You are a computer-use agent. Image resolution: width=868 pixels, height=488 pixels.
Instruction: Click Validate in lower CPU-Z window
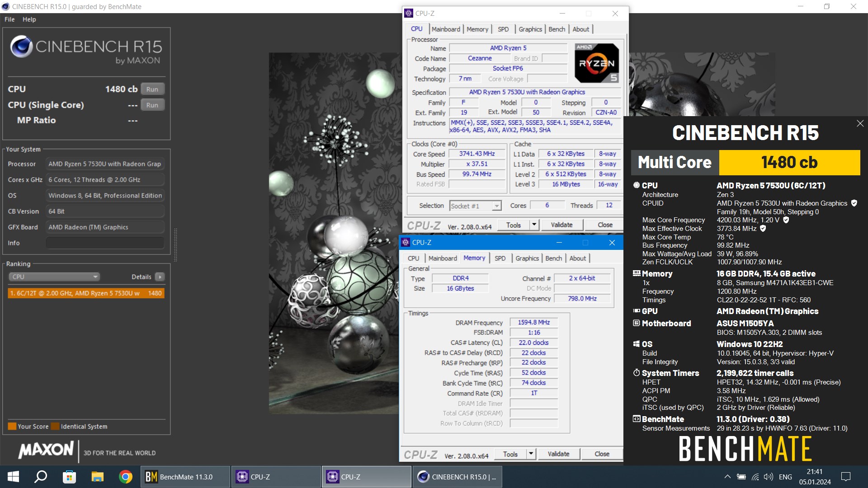(x=558, y=454)
